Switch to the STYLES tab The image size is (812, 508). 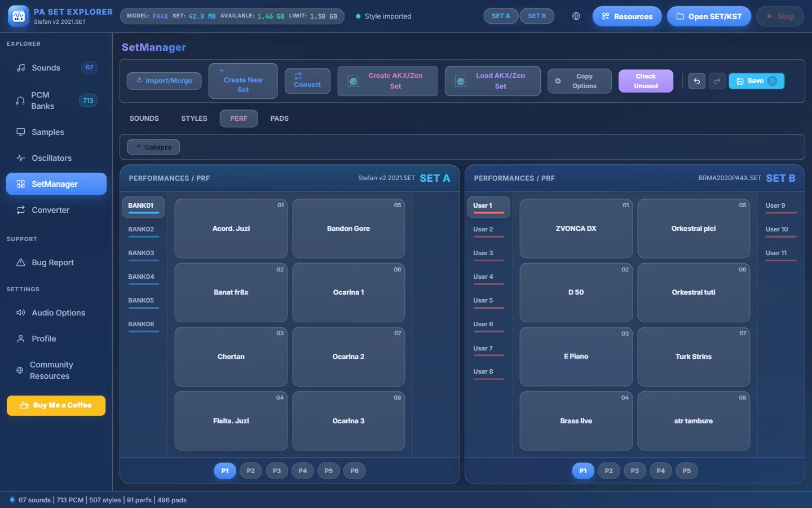click(x=194, y=119)
